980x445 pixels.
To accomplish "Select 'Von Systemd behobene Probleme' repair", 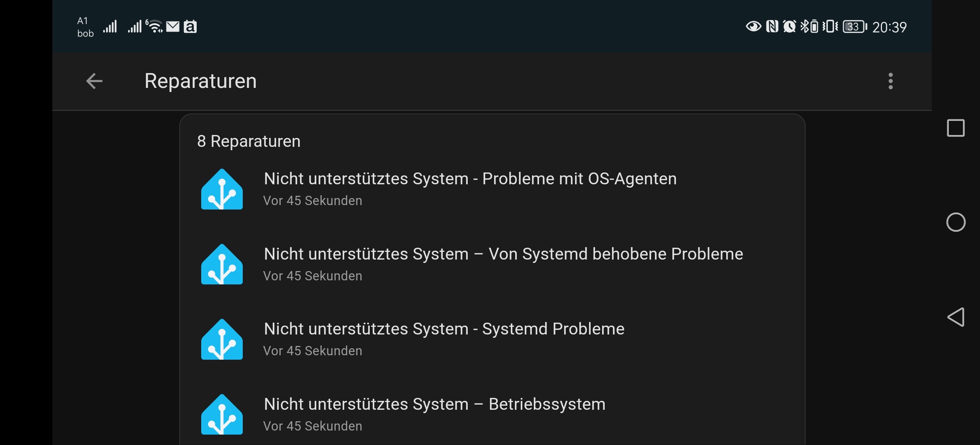I will pos(492,264).
